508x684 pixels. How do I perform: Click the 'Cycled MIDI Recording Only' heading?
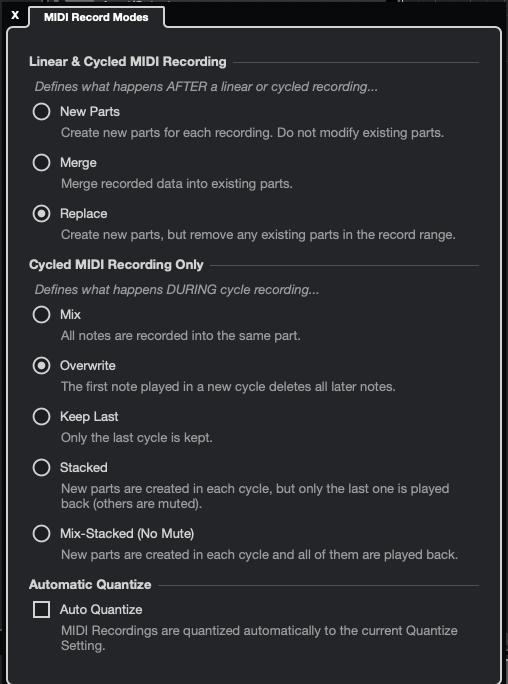point(116,265)
